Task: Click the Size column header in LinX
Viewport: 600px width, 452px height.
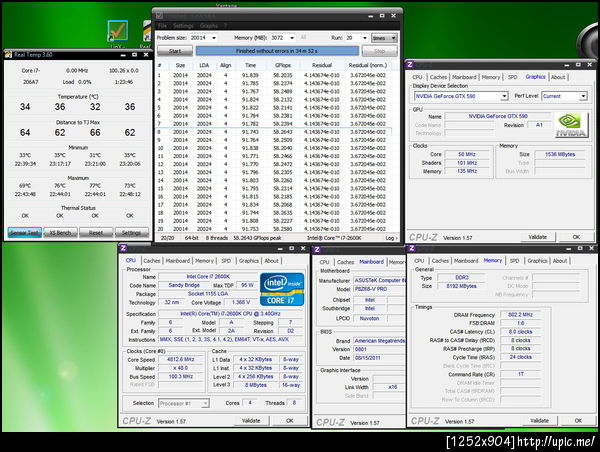Action: (x=180, y=65)
